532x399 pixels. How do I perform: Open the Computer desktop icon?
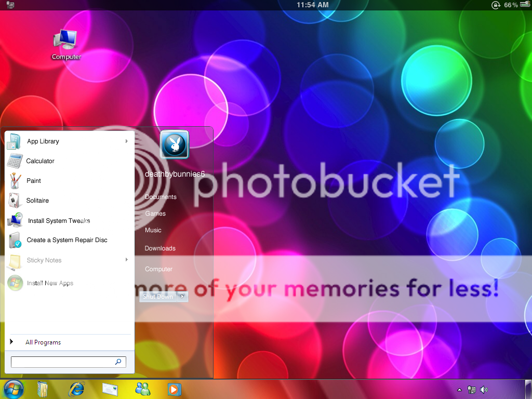[66, 45]
